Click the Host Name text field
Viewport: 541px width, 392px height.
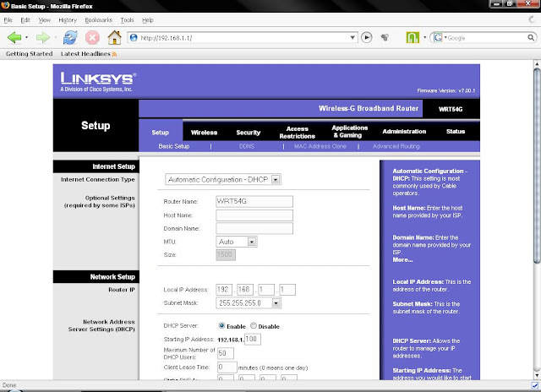pyautogui.click(x=254, y=215)
